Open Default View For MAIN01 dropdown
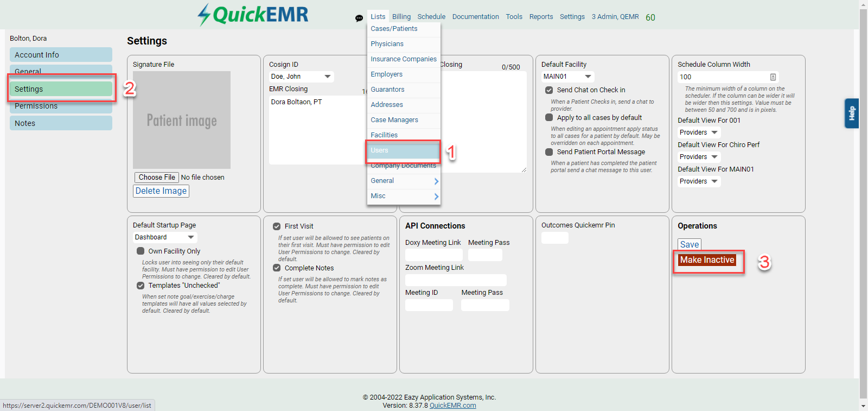The width and height of the screenshot is (868, 411). click(699, 181)
